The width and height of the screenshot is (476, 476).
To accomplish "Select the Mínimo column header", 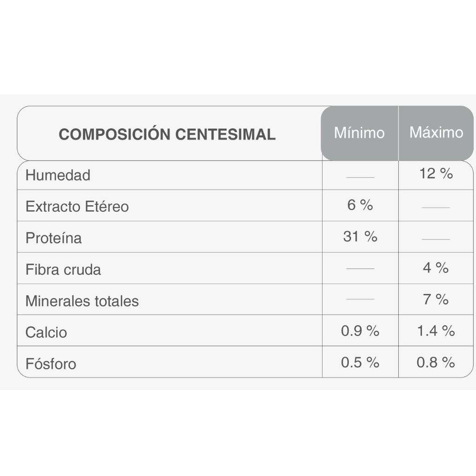I will [359, 133].
